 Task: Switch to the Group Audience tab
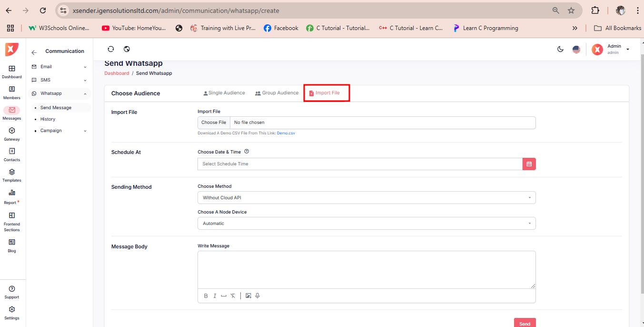click(277, 93)
